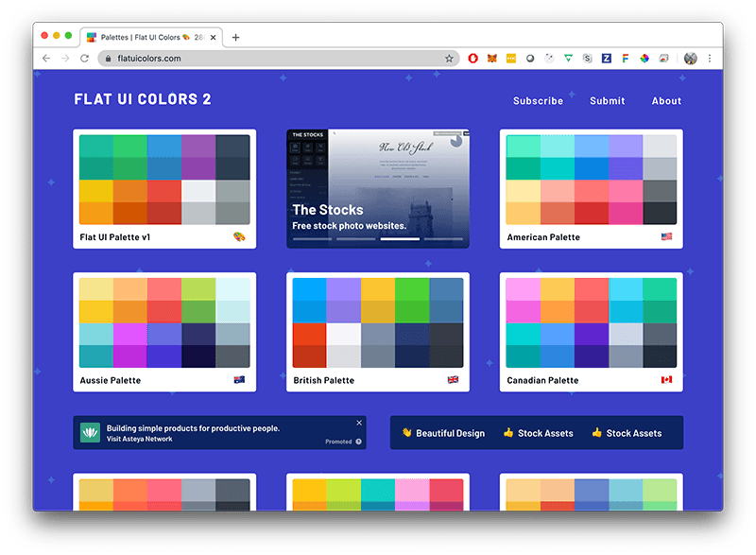
Task: Open the blue Z extension icon
Action: (607, 59)
